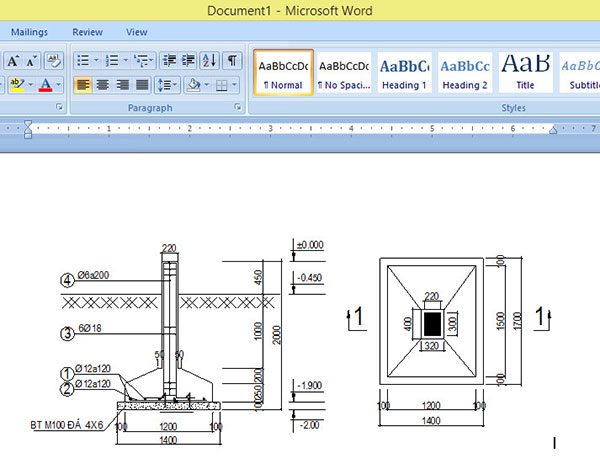Click the Increase Indent icon
This screenshot has height=464, width=600.
coord(187,61)
